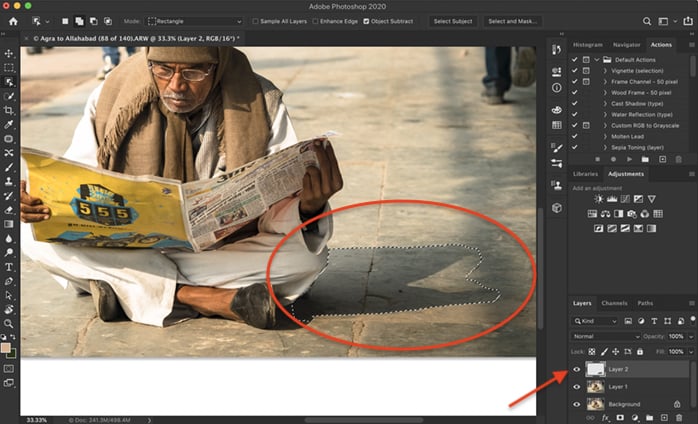
Task: Toggle lock transparent pixels
Action: (592, 352)
